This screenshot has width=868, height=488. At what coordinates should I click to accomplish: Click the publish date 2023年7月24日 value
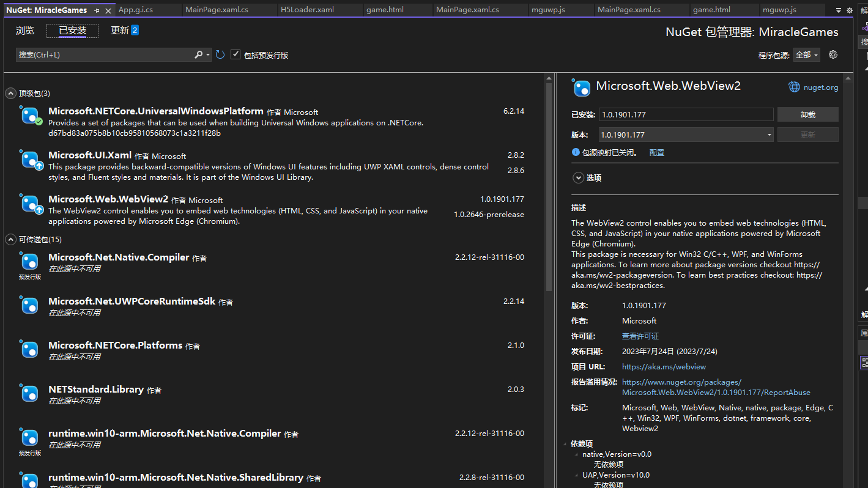point(670,351)
